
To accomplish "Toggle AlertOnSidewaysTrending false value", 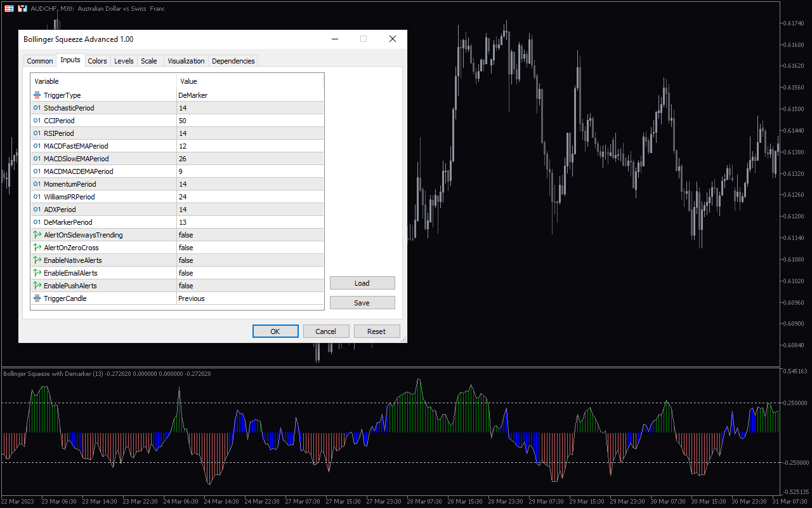I will pyautogui.click(x=250, y=235).
